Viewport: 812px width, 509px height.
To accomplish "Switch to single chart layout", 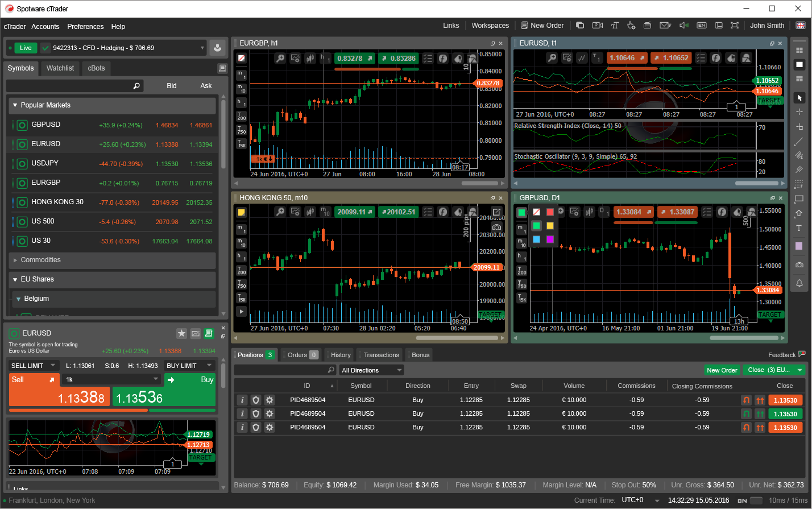I will pos(799,65).
